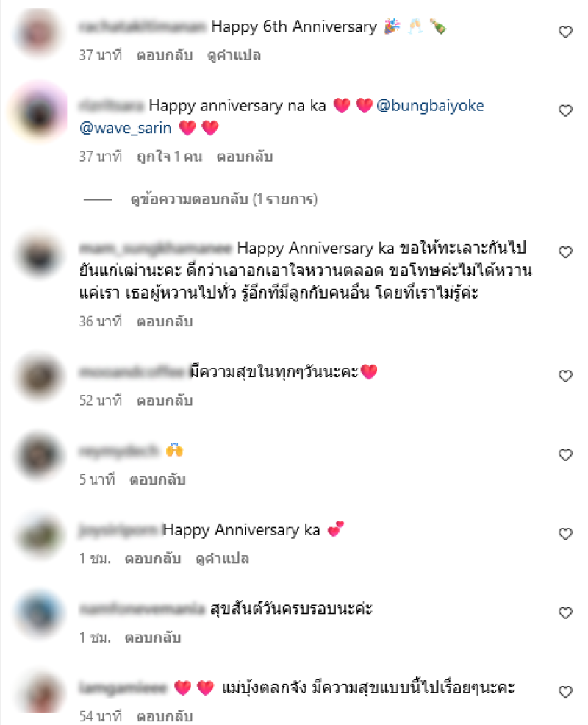Image resolution: width=588 pixels, height=725 pixels.
Task: Tap the heart on the long Thai comment posted 36 นาที ago
Action: point(565,252)
